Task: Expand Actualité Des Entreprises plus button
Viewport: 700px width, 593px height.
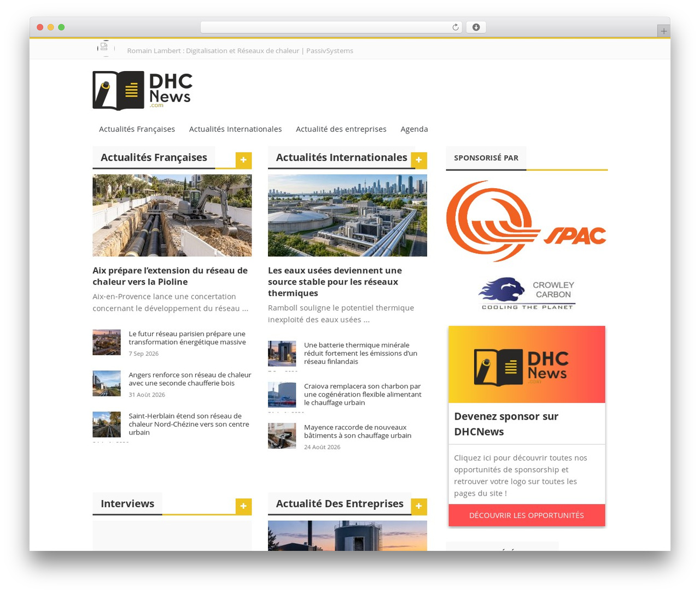Action: tap(418, 506)
